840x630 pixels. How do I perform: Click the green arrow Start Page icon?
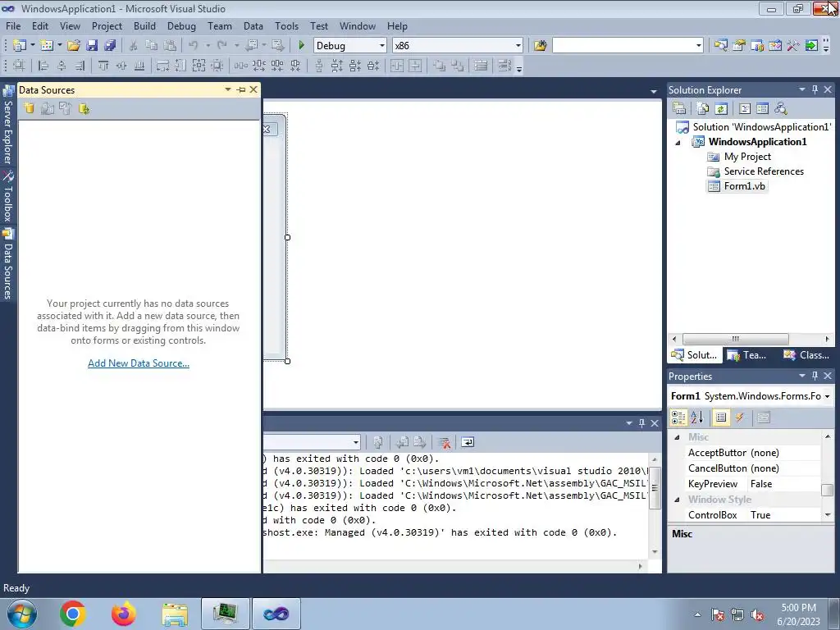[x=811, y=46]
